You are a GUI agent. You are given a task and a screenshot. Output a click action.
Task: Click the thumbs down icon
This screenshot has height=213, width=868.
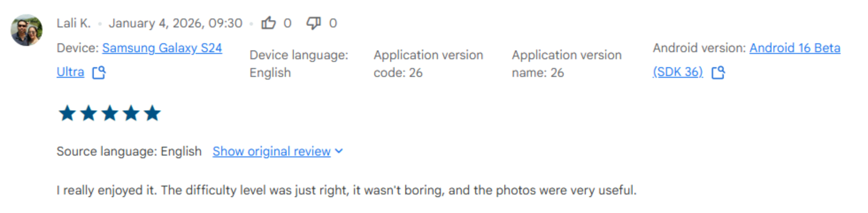pyautogui.click(x=314, y=23)
